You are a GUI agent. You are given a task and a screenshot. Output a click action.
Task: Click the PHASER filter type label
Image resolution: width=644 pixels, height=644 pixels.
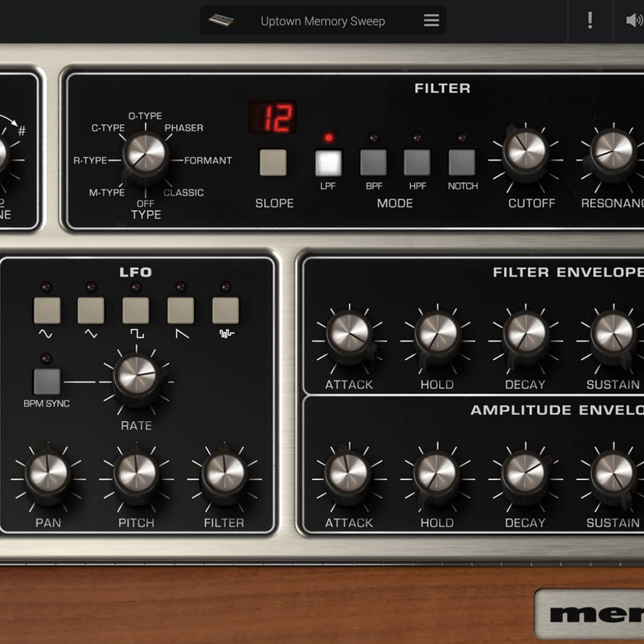point(184,128)
